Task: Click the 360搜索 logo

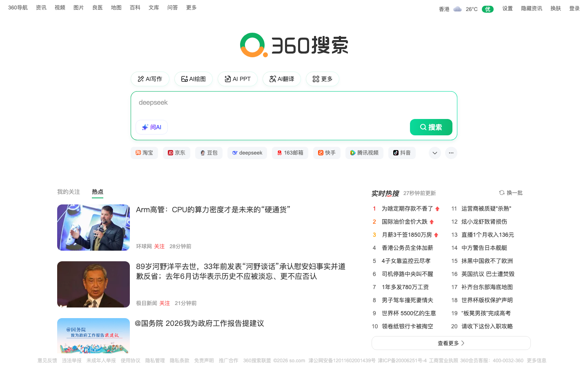Action: pyautogui.click(x=294, y=45)
